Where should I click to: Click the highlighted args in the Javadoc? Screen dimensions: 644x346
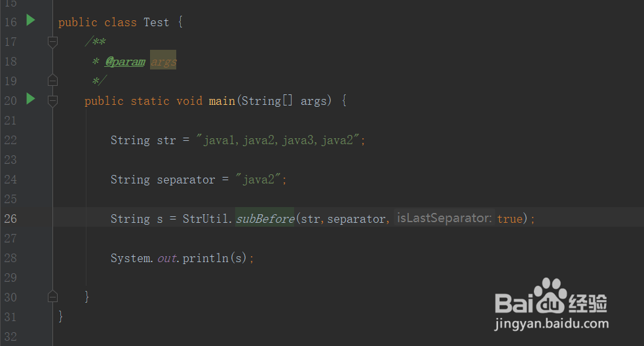coord(163,62)
